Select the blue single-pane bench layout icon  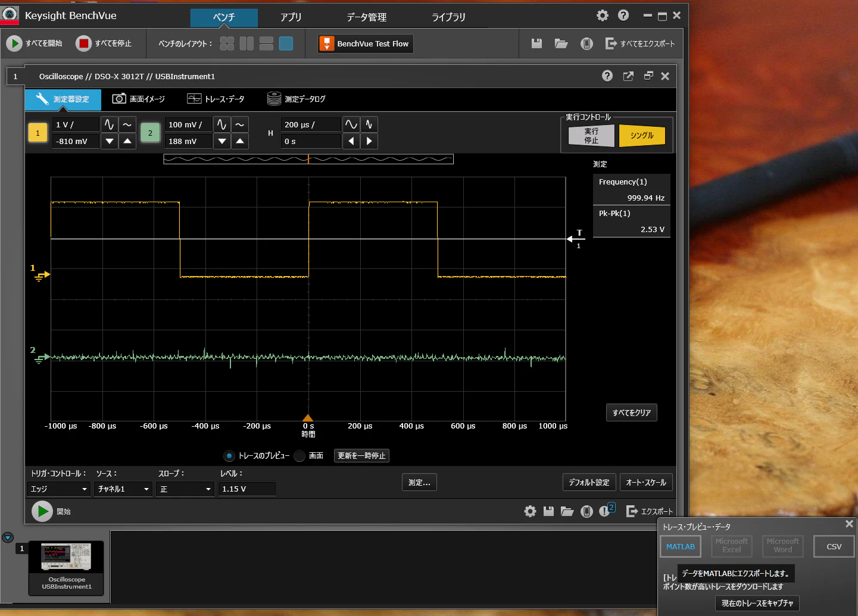point(286,43)
